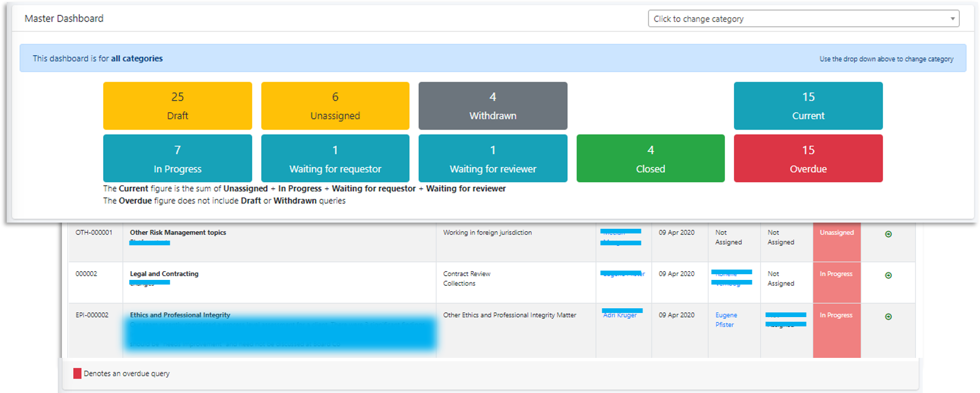Image resolution: width=980 pixels, height=393 pixels.
Task: Click the Unassigned status cell for OTH-000001
Action: tap(837, 233)
